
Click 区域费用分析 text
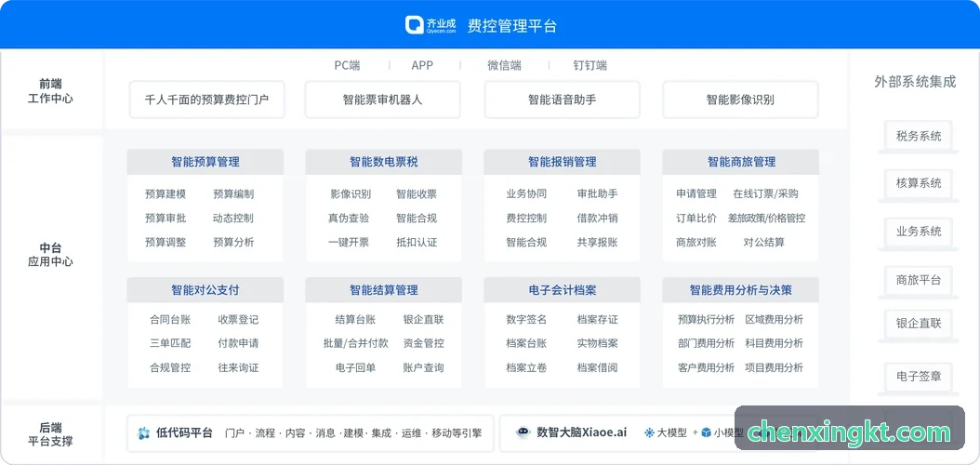click(775, 319)
